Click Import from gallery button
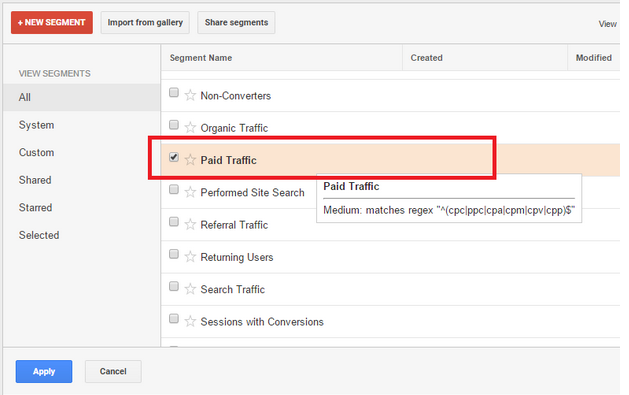This screenshot has height=395, width=629. pos(145,22)
